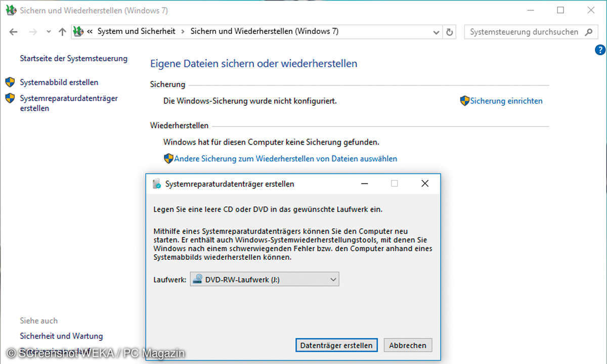Image resolution: width=607 pixels, height=364 pixels.
Task: Click 'Andere Sicherung zum Wiederherstellen von Dateien auswählen'
Action: (x=286, y=159)
